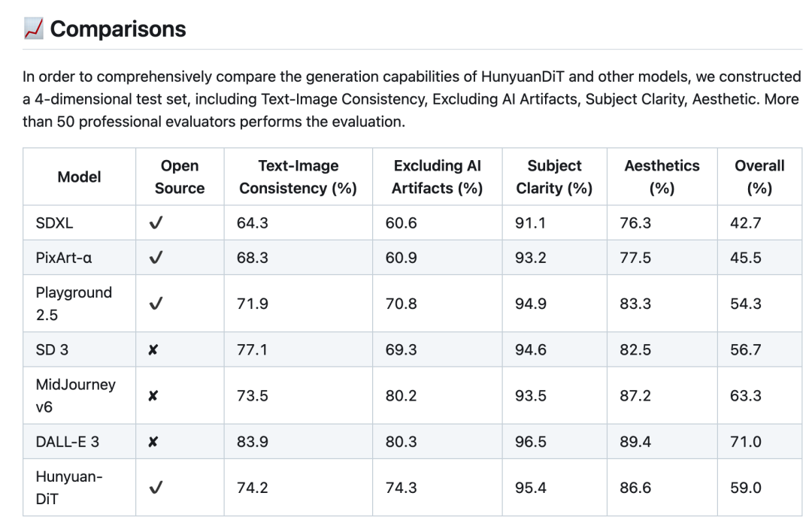Click the chart emoji beside Comparisons
Image resolution: width=812 pixels, height=523 pixels.
point(33,29)
